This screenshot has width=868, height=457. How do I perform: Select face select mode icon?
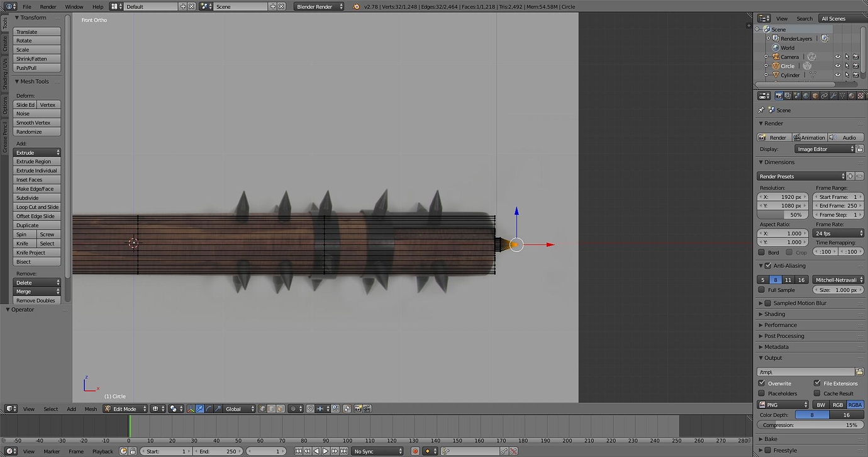pyautogui.click(x=280, y=409)
